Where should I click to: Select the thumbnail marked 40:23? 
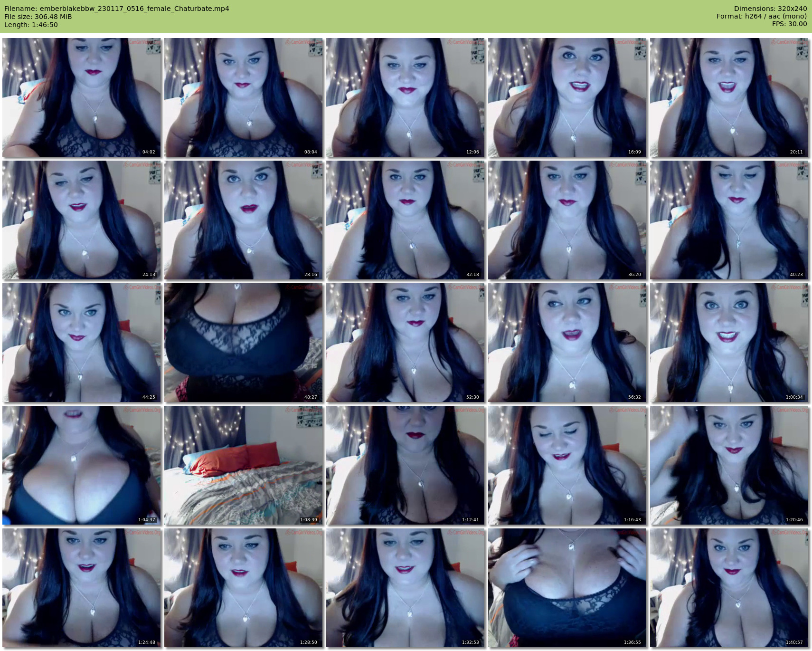(x=729, y=220)
